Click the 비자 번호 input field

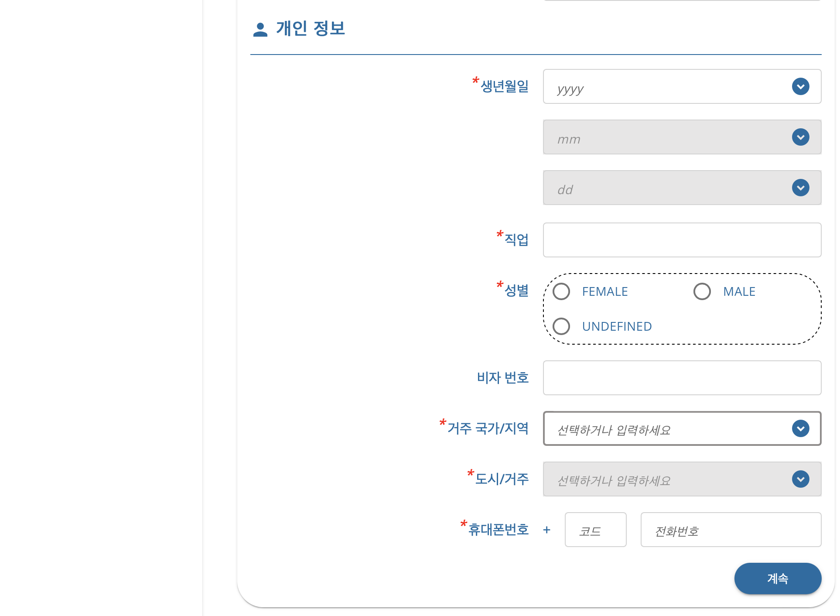(682, 378)
